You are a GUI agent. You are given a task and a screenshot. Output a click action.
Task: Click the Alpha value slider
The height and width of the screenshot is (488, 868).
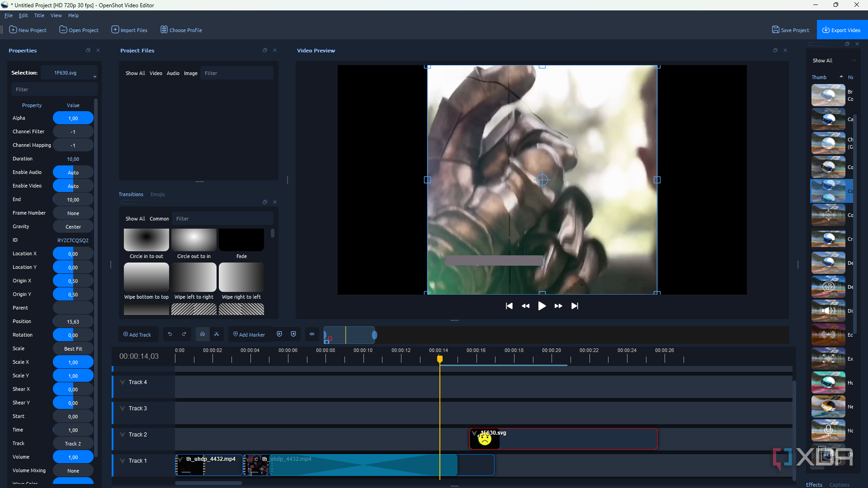click(73, 118)
